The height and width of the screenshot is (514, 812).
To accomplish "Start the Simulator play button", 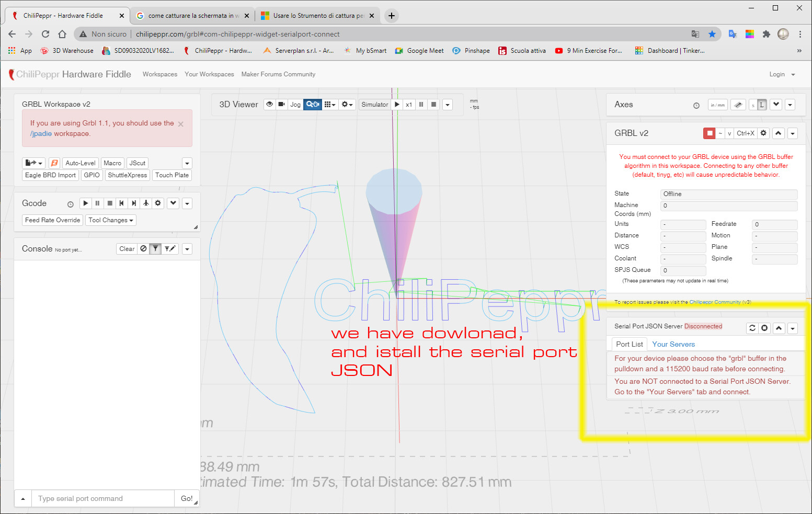I will tap(397, 105).
